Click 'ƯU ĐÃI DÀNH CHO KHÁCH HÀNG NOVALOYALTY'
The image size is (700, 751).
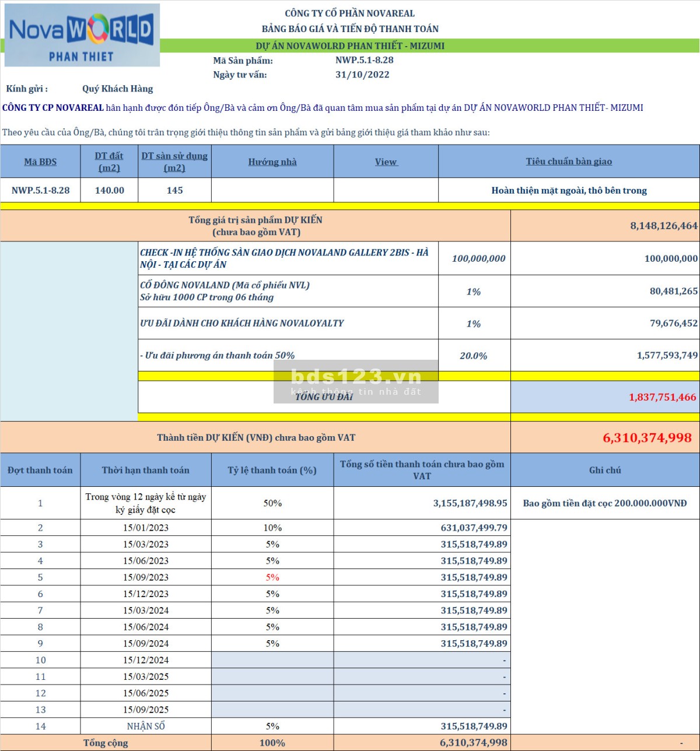(x=242, y=323)
